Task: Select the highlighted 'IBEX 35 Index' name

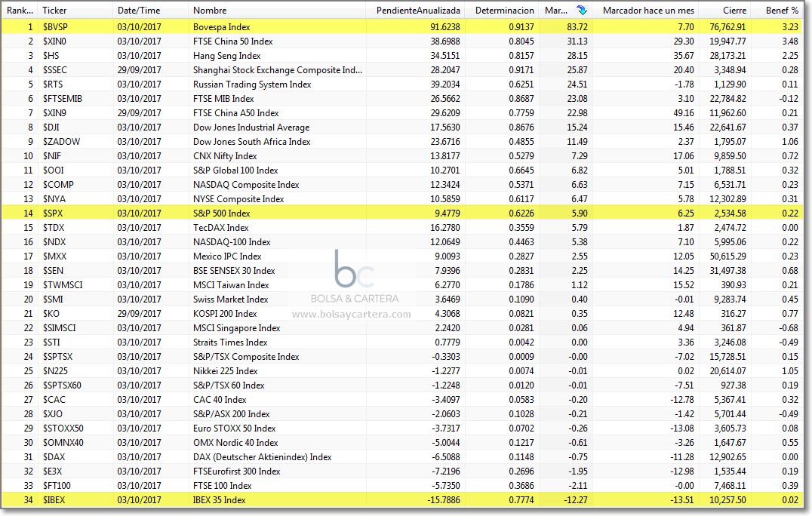Action: pyautogui.click(x=220, y=500)
